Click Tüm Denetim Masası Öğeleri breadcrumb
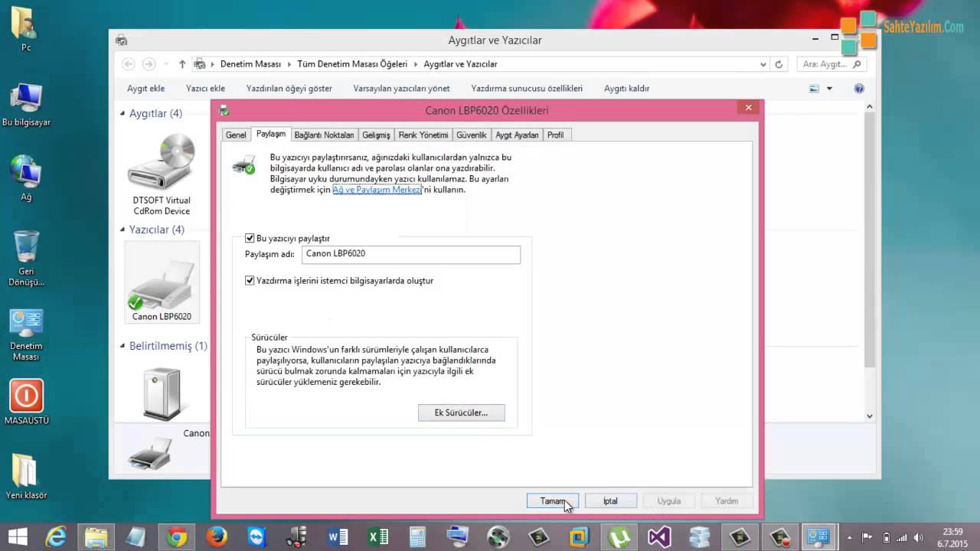 pos(352,64)
